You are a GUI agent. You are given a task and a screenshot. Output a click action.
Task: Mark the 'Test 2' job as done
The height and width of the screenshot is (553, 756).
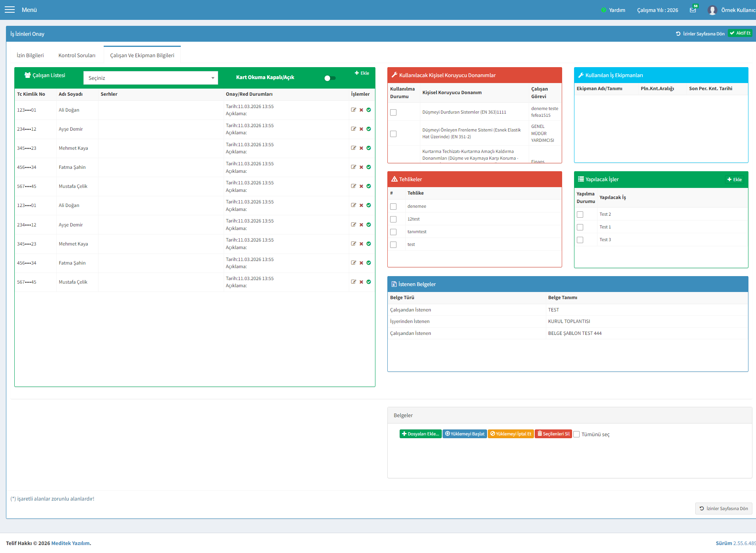[580, 215]
